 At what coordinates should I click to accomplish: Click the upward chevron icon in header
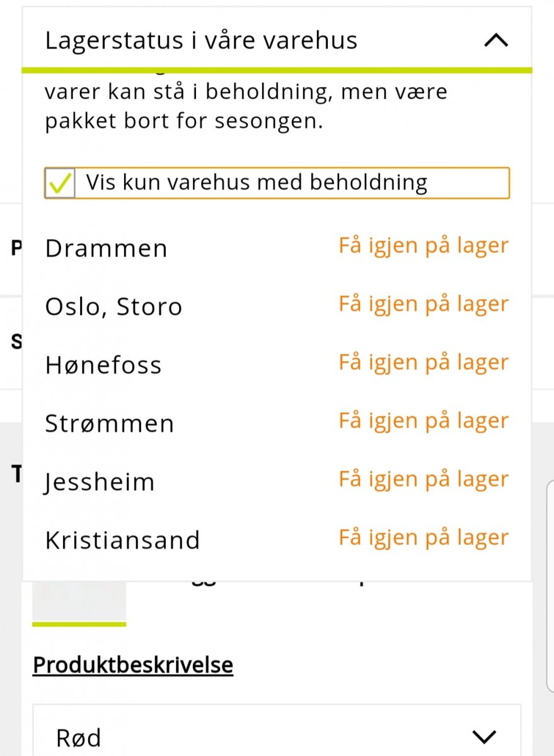pos(496,41)
